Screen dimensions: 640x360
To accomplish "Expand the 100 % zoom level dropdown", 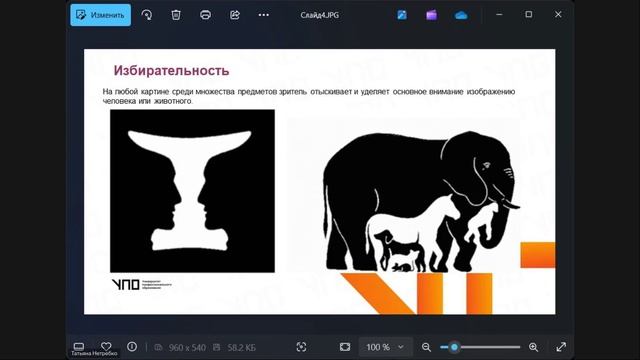I will pos(386,347).
